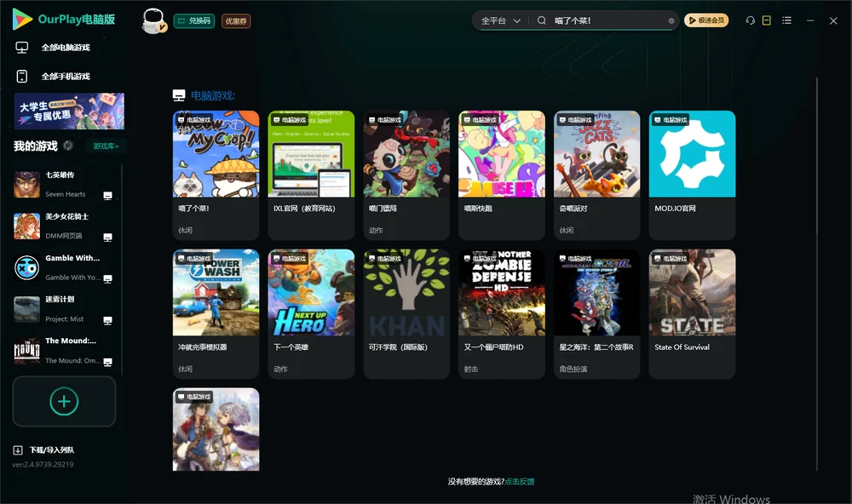Click the 休闲 tag under 喵了个菜!
This screenshot has height=504, width=852.
click(x=185, y=230)
